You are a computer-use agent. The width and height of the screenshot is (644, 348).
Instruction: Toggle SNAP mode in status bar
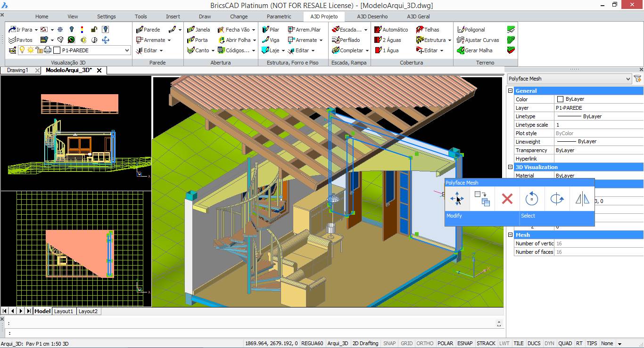389,343
